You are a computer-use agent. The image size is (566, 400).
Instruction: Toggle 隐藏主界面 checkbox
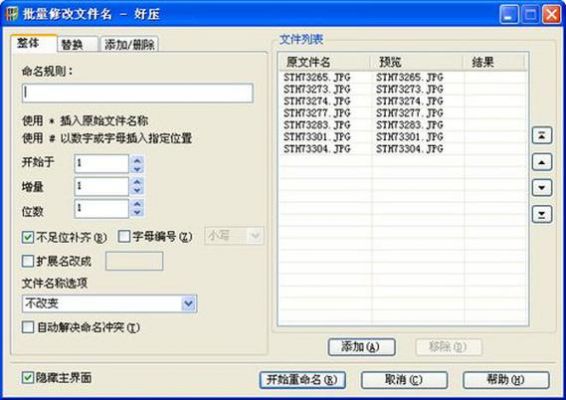coord(27,378)
